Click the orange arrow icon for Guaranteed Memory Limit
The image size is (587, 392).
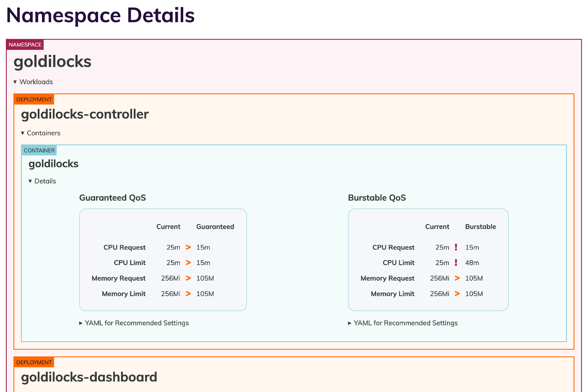(x=188, y=294)
